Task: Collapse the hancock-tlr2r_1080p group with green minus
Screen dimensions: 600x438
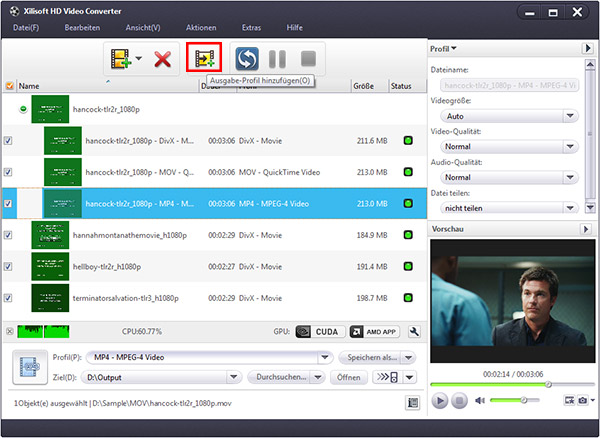Action: coord(23,109)
